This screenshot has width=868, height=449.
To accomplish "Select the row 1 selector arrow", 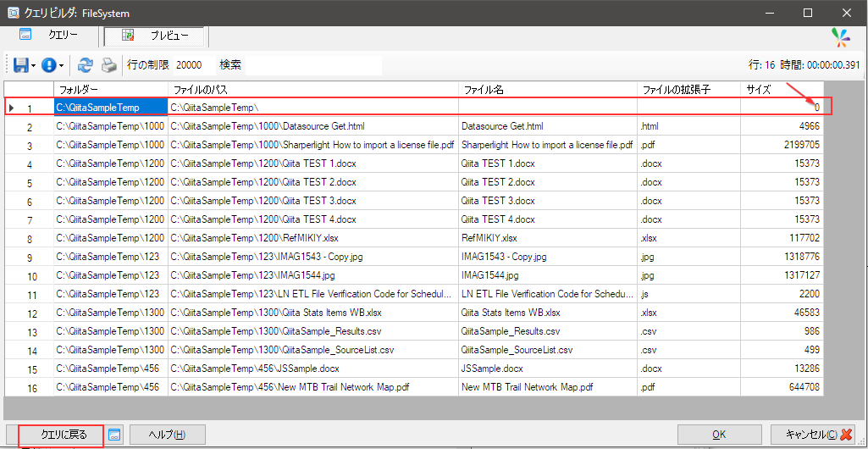I will click(12, 108).
